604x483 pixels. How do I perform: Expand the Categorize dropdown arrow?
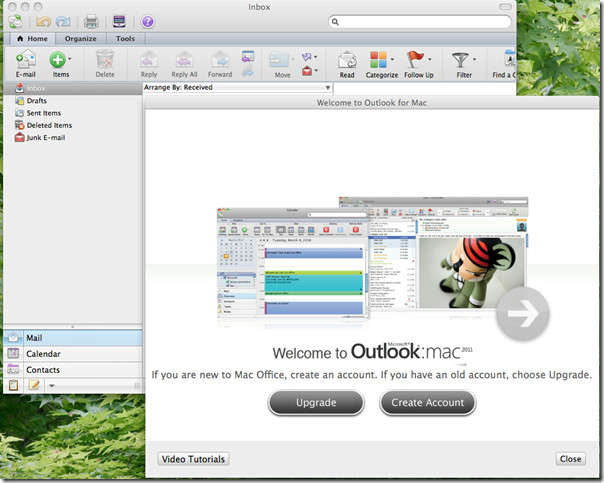(392, 59)
